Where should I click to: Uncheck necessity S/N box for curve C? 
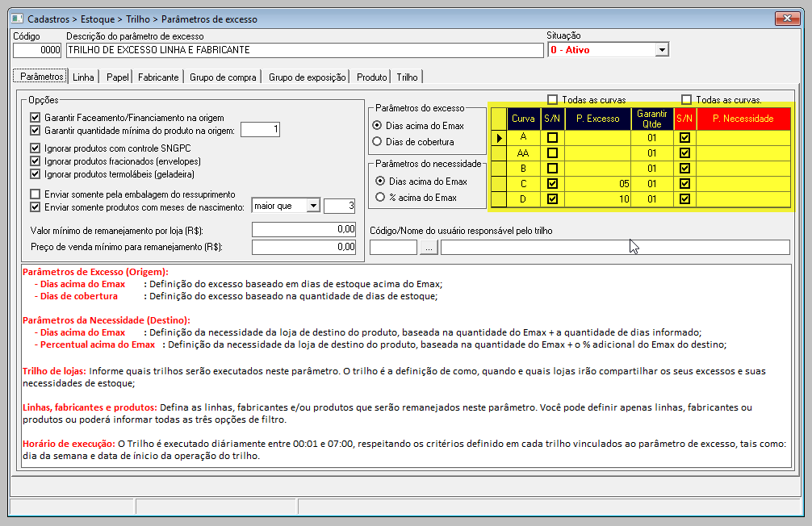tap(684, 184)
